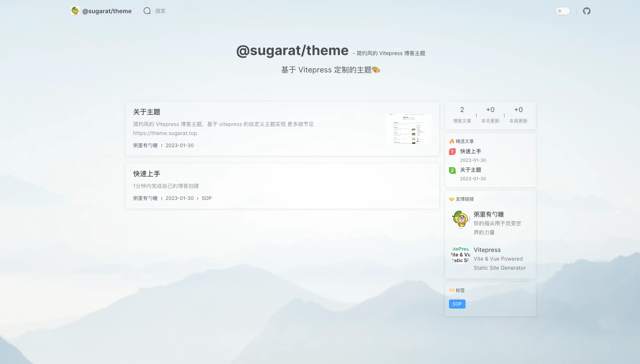Image resolution: width=640 pixels, height=364 pixels.
Task: Click the fire icon beside 精选文章
Action: [x=452, y=141]
